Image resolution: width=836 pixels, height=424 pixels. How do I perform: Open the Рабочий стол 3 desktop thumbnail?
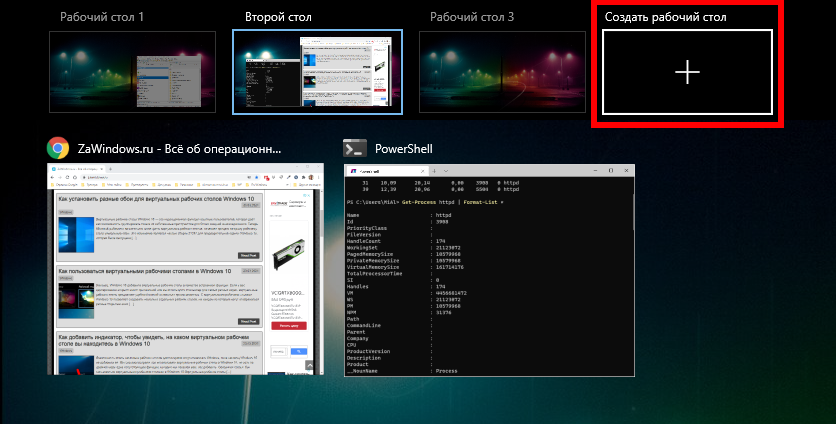(503, 71)
